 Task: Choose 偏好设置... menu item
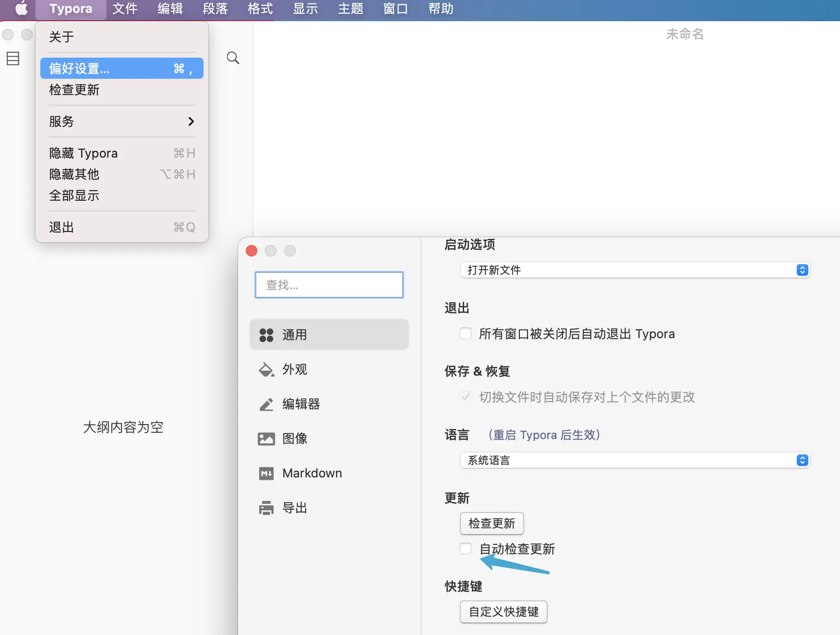click(x=122, y=68)
